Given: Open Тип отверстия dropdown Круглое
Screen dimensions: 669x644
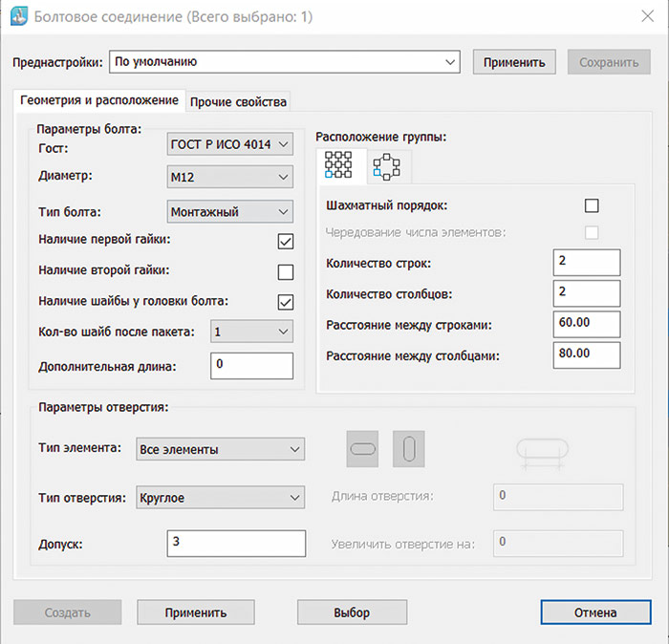Looking at the screenshot, I should point(220,497).
